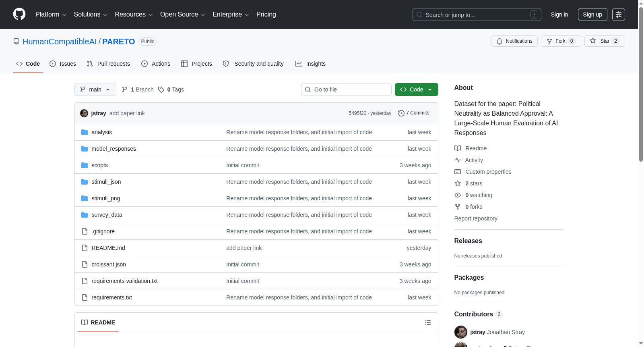644x347 pixels.
Task: Fork the PARETO repository
Action: [561, 41]
